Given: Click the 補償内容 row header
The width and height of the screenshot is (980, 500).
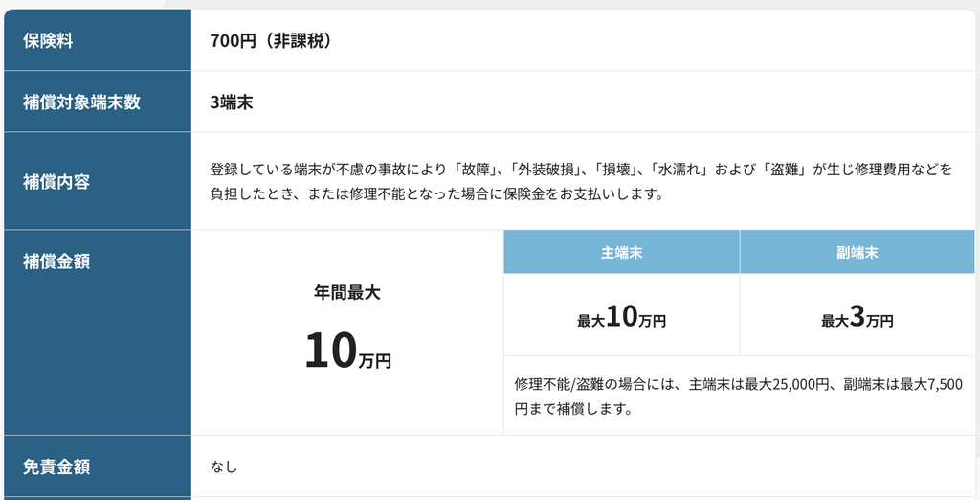Looking at the screenshot, I should [56, 181].
